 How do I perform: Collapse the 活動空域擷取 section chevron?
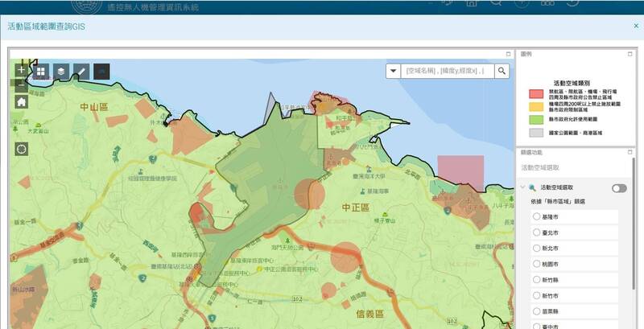pyautogui.click(x=522, y=187)
